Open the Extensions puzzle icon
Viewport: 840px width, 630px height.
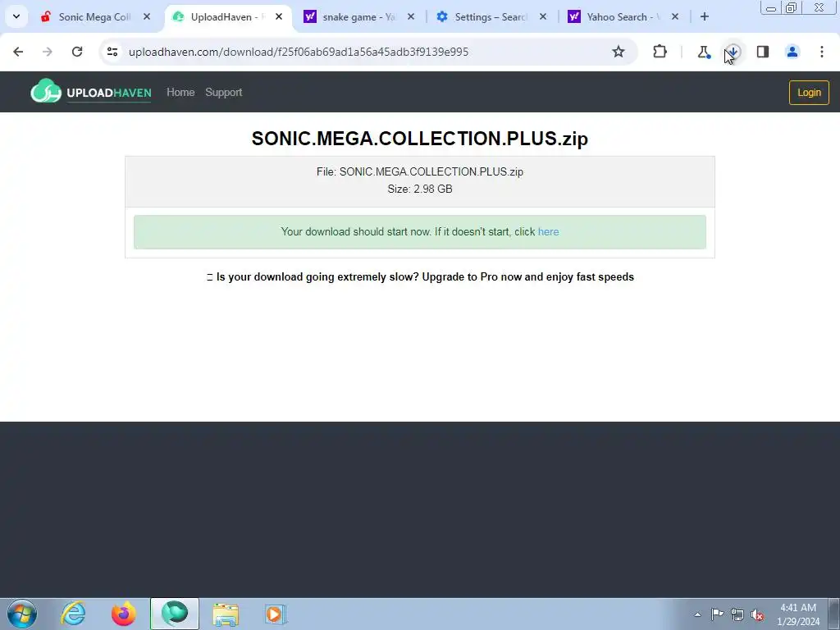[660, 52]
